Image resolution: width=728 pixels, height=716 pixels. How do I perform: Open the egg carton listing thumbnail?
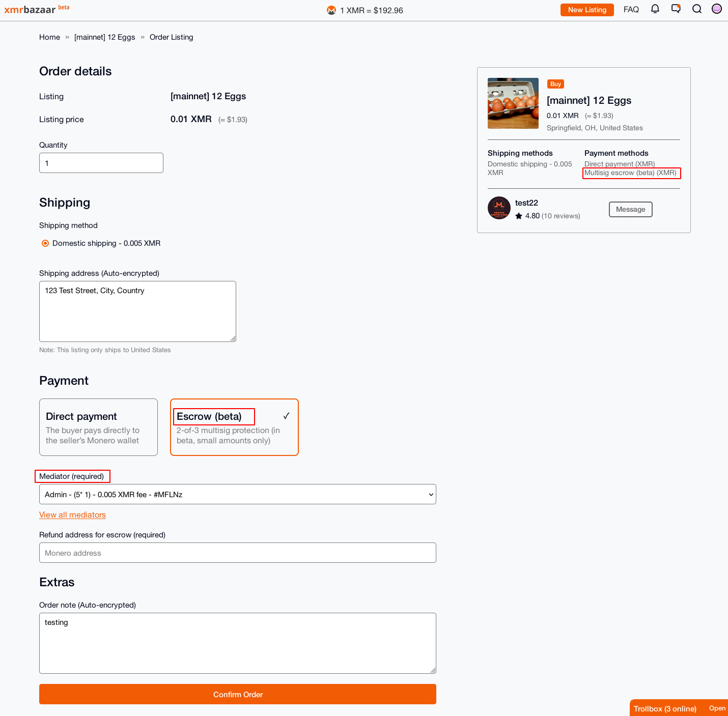tap(513, 103)
